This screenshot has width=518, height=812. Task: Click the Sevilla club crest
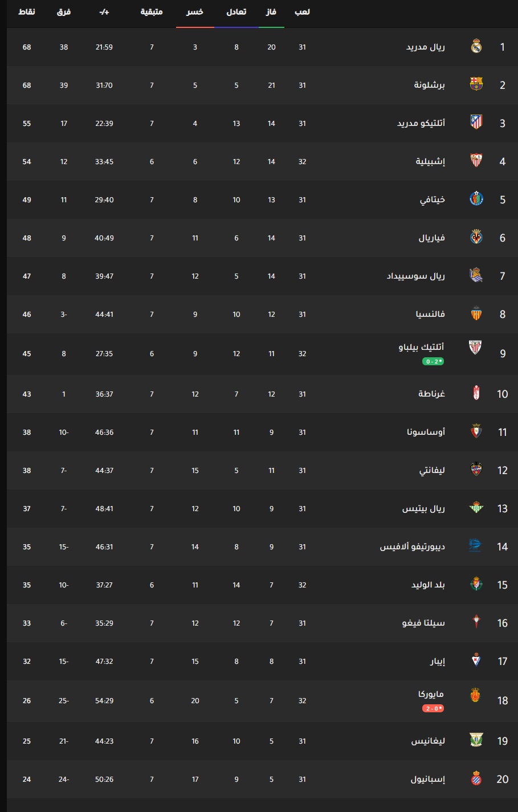(476, 161)
